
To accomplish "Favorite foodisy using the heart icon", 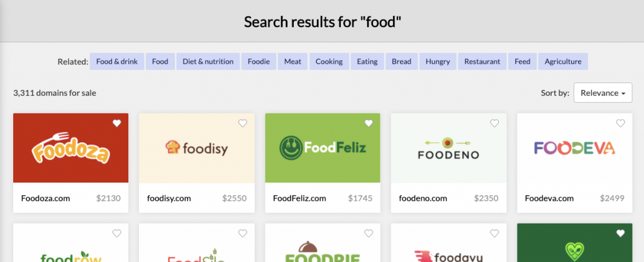I will tap(243, 123).
